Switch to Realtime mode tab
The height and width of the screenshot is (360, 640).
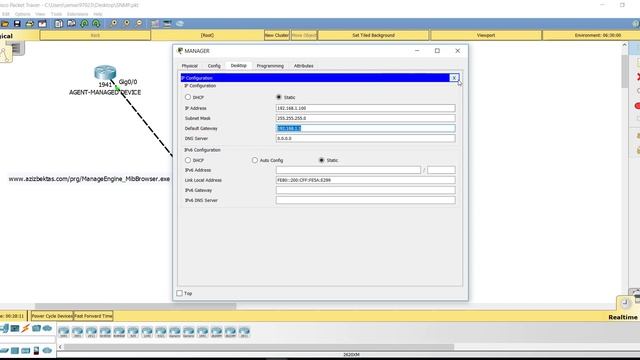[622, 317]
